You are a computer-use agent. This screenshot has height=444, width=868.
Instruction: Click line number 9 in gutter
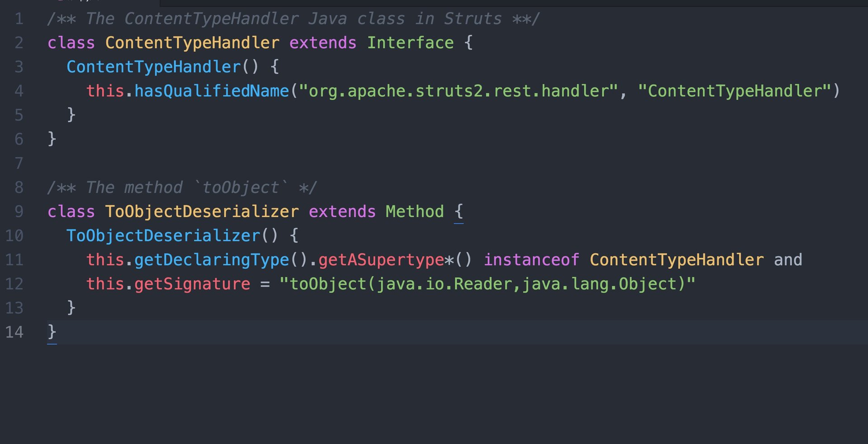pos(19,211)
